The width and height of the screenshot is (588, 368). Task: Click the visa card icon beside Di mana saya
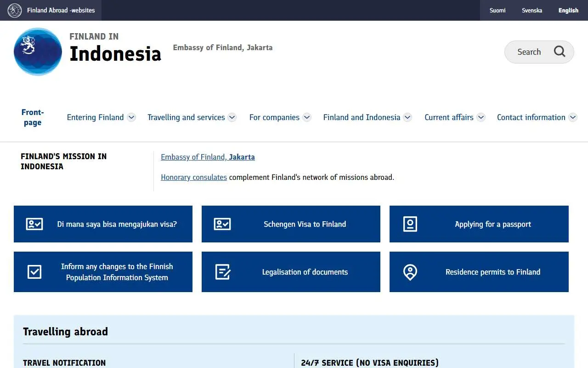pos(34,224)
